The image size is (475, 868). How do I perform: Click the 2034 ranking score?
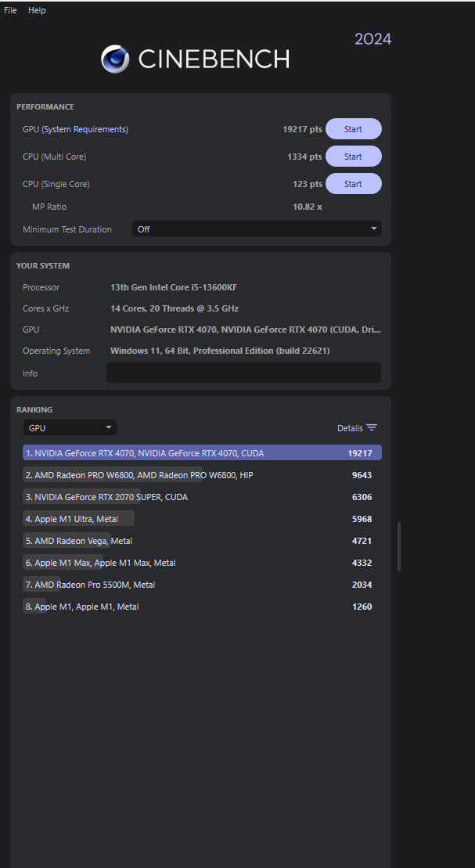coord(362,585)
